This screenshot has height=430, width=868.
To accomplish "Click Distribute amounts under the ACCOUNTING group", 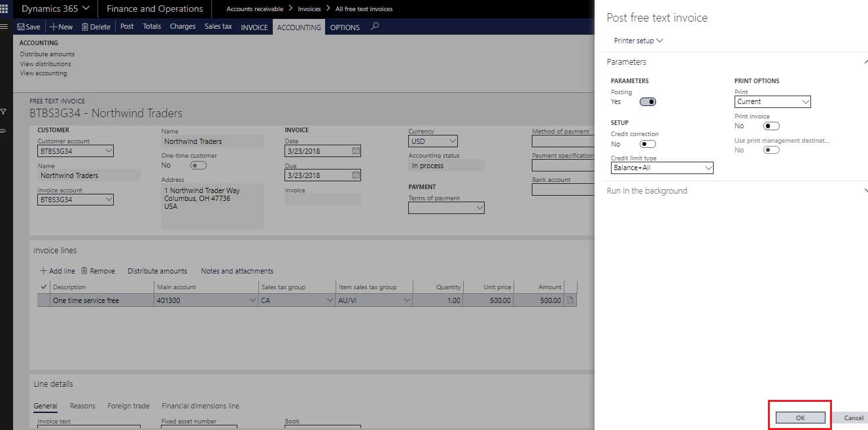I will click(47, 54).
